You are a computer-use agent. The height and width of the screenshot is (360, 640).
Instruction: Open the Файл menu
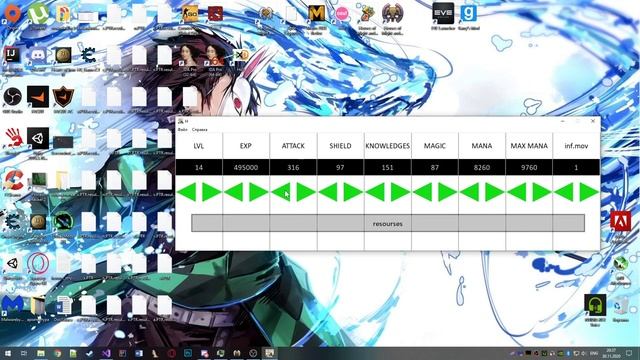coord(182,129)
